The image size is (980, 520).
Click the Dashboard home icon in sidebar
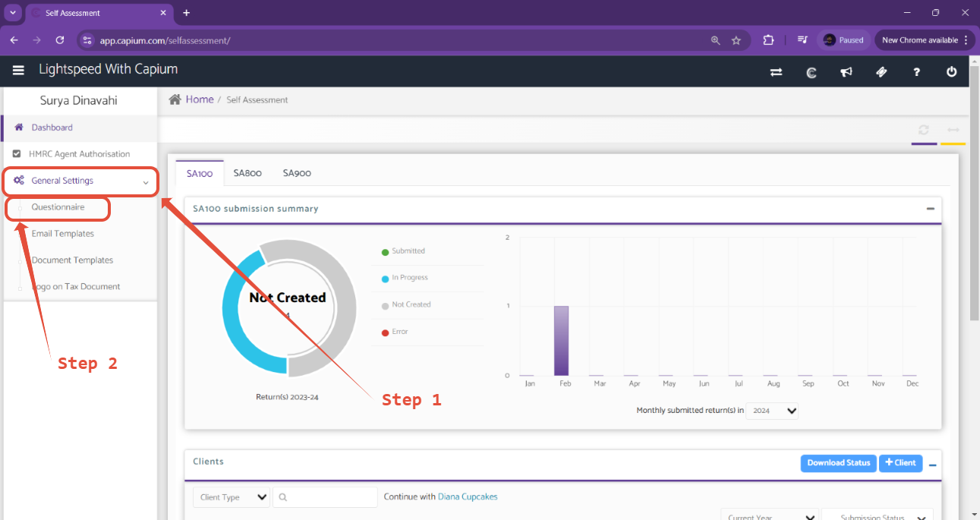(19, 128)
